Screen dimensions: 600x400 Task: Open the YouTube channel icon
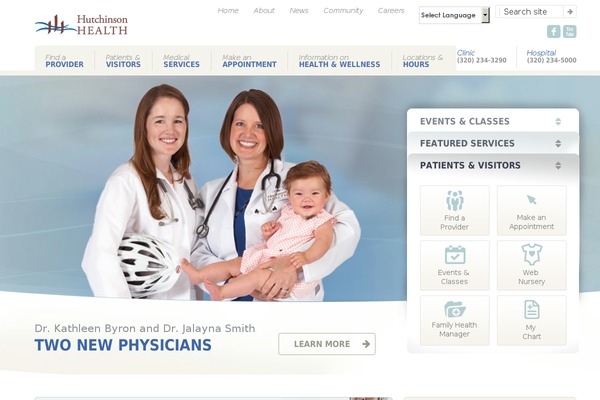point(569,31)
